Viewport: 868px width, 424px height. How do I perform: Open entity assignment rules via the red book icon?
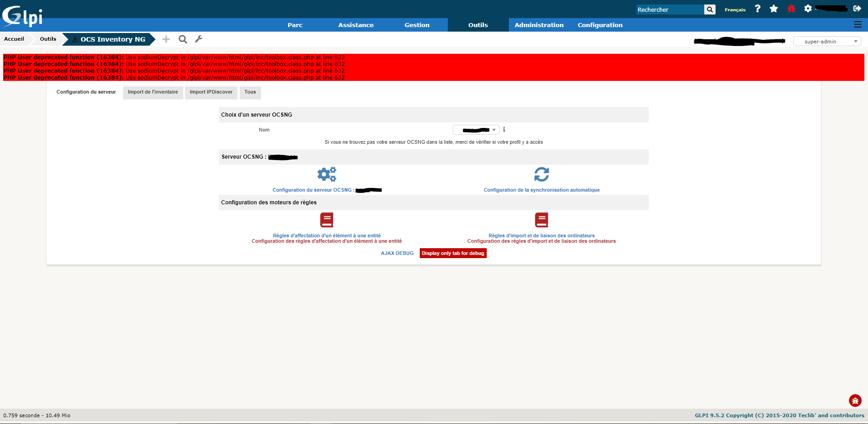[x=327, y=220]
